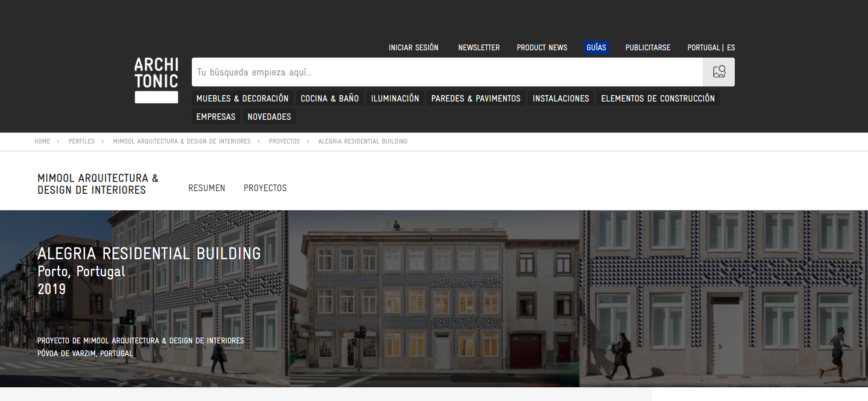This screenshot has height=401, width=868.
Task: Open Novedades menu item
Action: pos(269,117)
